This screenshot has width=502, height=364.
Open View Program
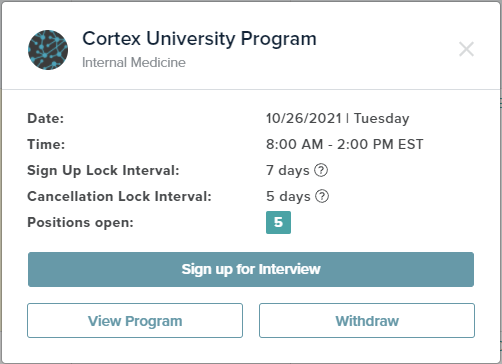pos(135,321)
